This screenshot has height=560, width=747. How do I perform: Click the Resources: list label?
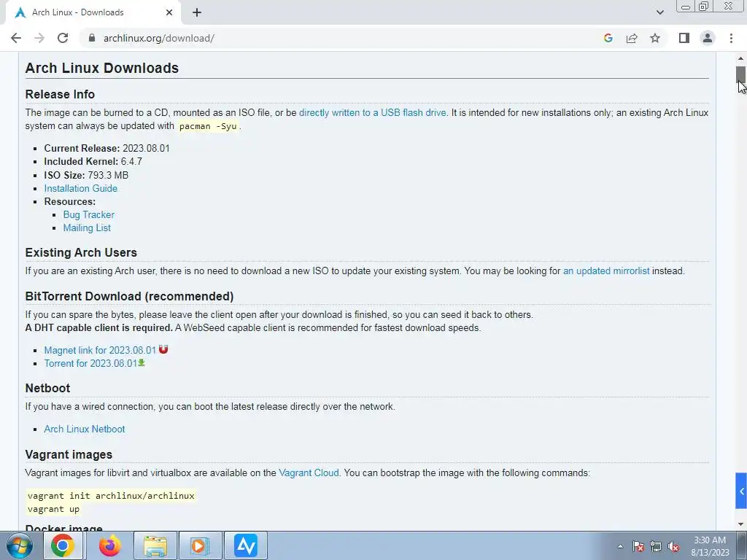(70, 202)
